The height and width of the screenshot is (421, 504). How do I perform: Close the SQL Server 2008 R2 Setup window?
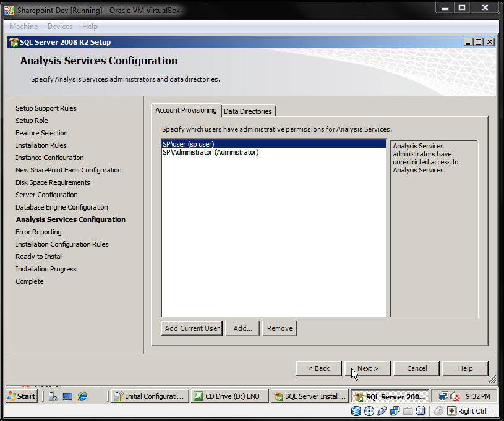coord(490,42)
